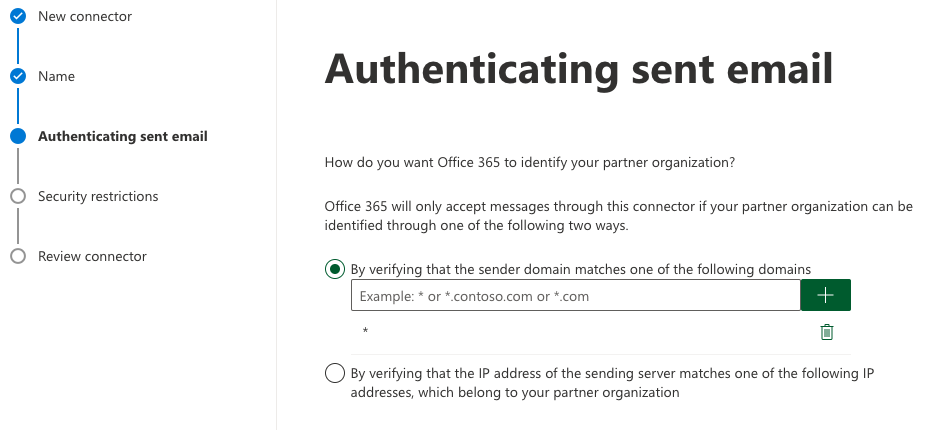
Task: Open the Review connector step label
Action: (x=92, y=256)
